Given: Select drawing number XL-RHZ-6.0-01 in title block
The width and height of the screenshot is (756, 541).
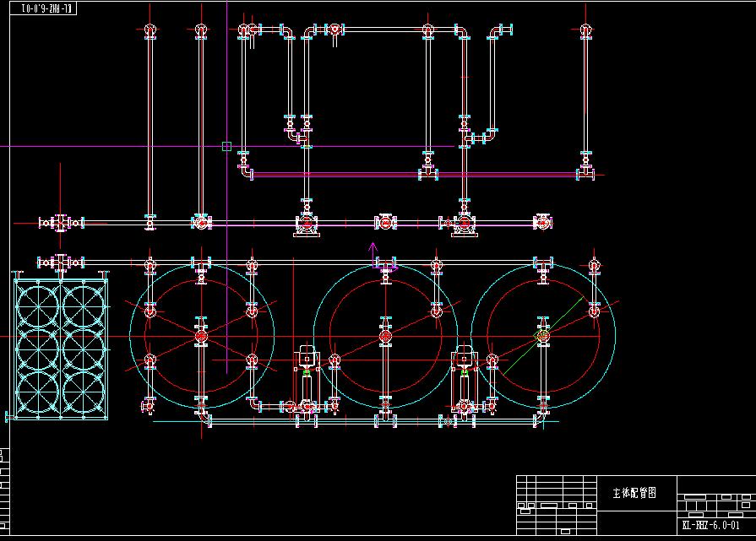Looking at the screenshot, I should tap(710, 525).
